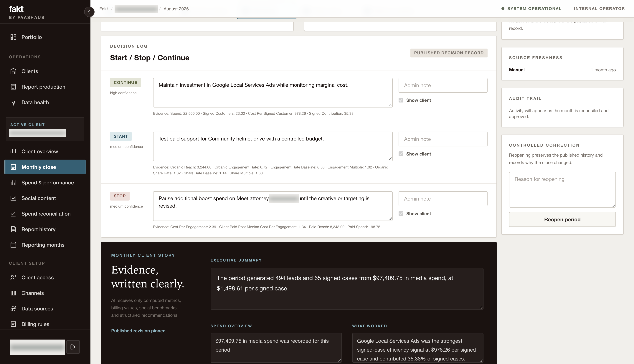This screenshot has width=634, height=364.
Task: Click the Report history document icon
Action: click(x=13, y=229)
